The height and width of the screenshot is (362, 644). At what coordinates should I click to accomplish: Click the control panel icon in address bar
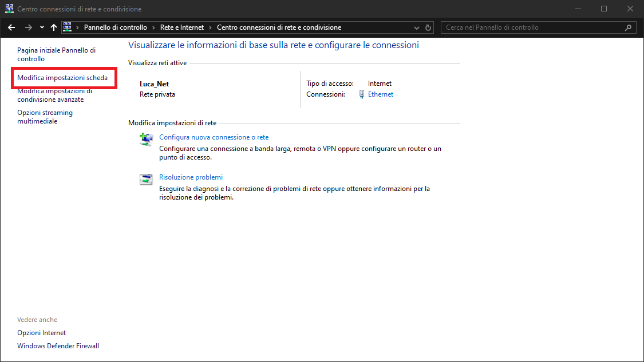pyautogui.click(x=68, y=27)
